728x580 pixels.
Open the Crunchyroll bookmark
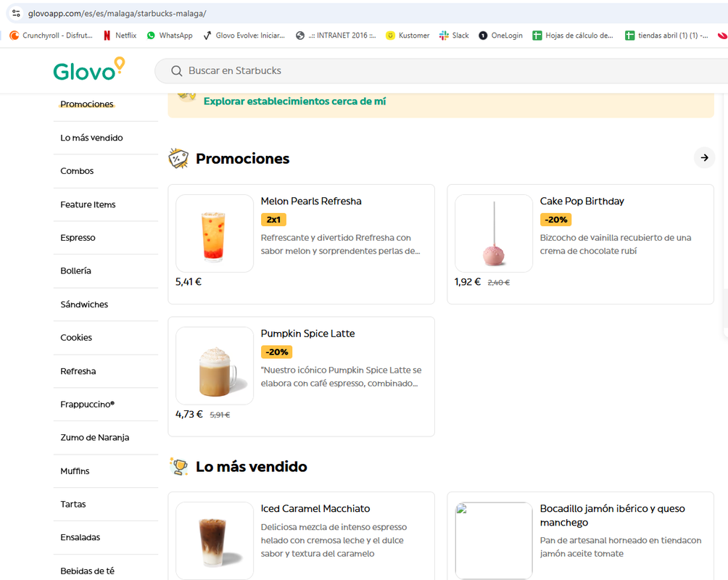coord(51,36)
